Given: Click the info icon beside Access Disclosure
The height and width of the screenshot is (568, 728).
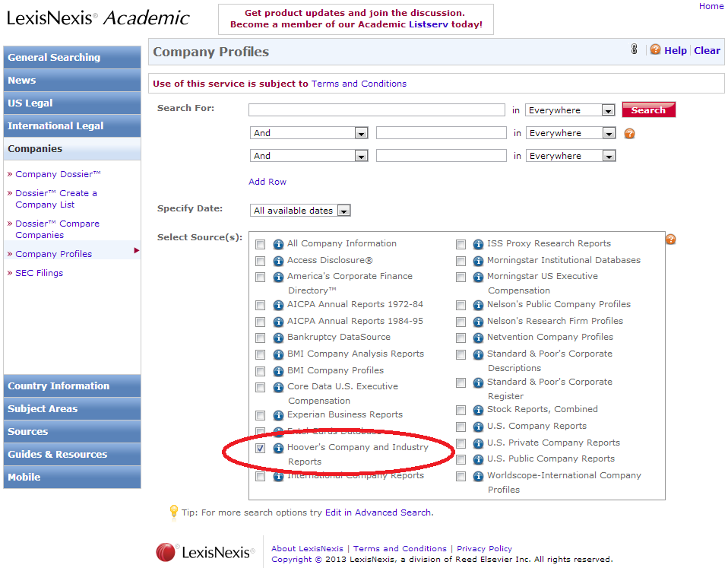Looking at the screenshot, I should pos(278,261).
